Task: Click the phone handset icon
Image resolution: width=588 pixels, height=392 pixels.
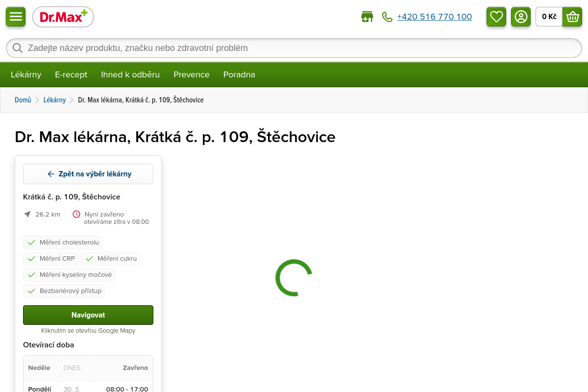Action: tap(387, 17)
